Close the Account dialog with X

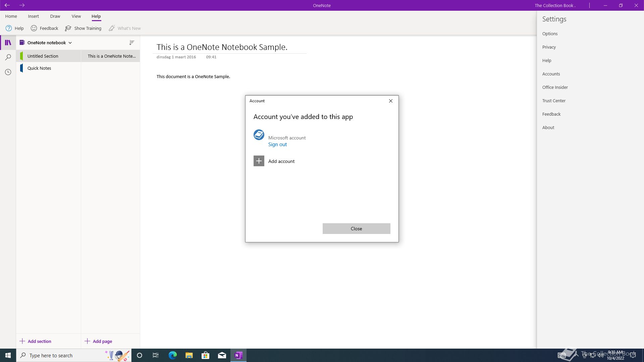[x=391, y=101]
